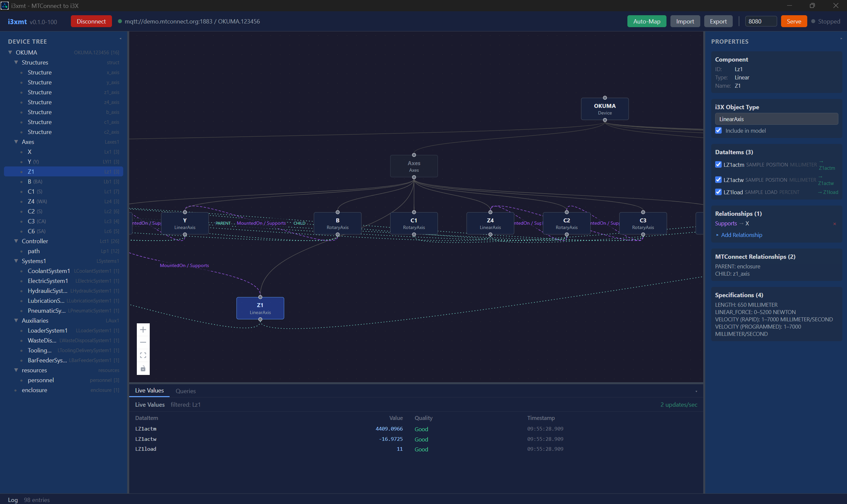Click the red × to delete the Supports relationship
The image size is (847, 504).
tap(834, 223)
